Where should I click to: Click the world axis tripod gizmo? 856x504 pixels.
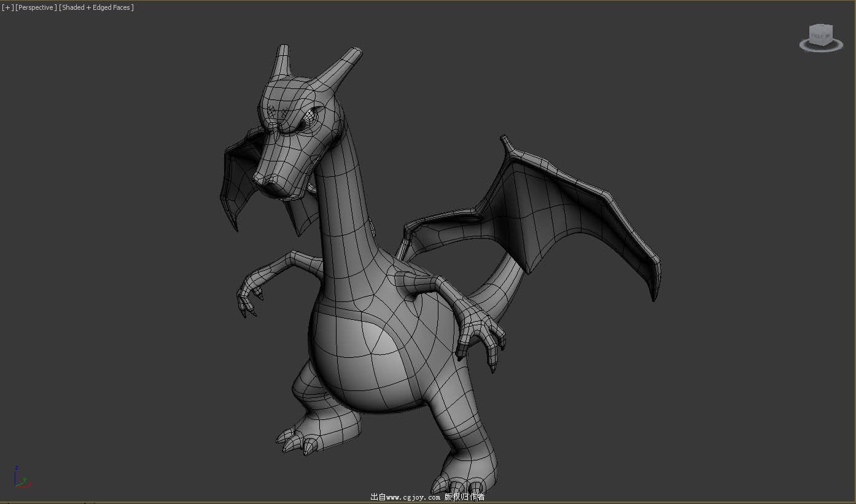(x=21, y=477)
